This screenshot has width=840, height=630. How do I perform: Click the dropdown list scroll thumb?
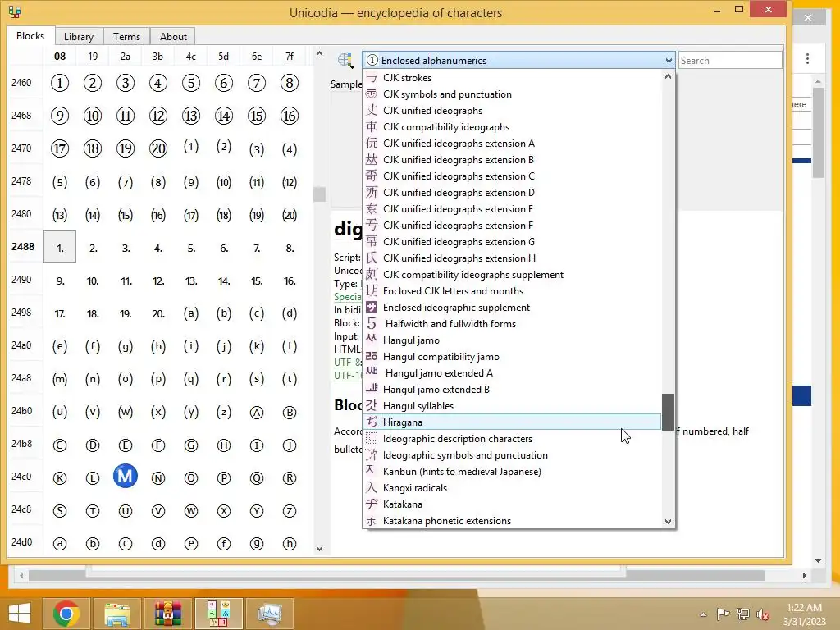(668, 412)
